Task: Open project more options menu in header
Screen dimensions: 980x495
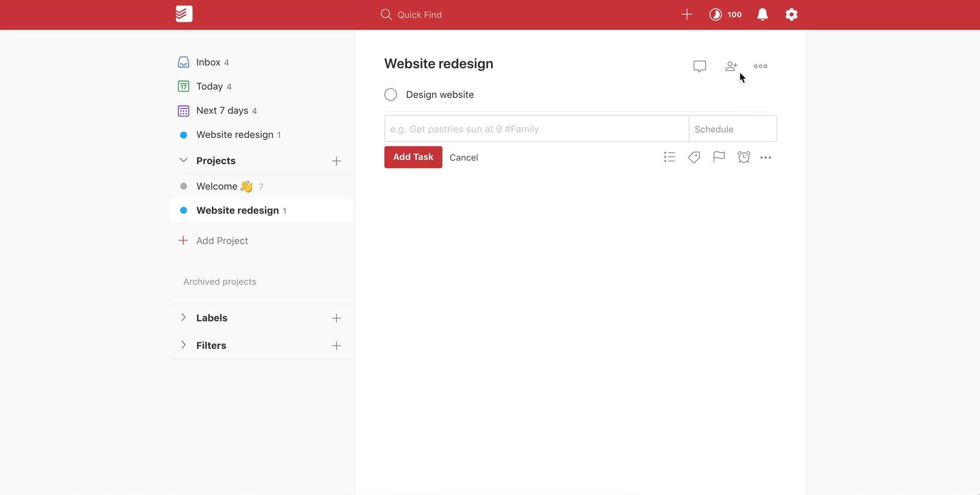Action: (x=760, y=66)
